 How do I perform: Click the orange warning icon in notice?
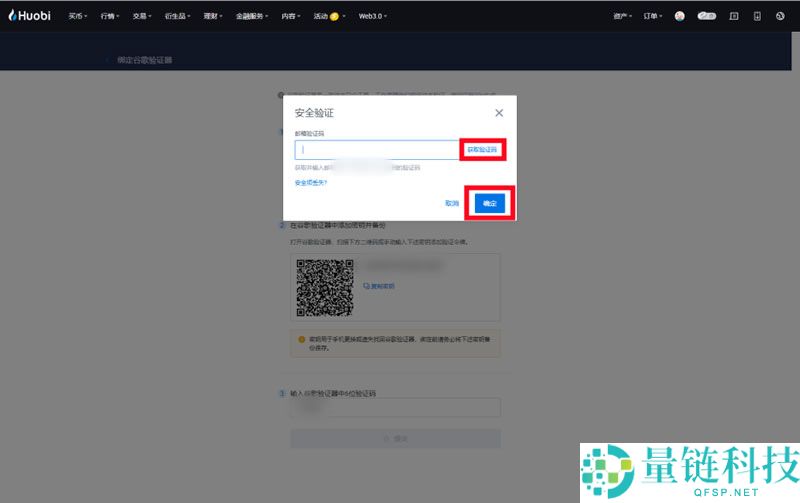coord(302,339)
